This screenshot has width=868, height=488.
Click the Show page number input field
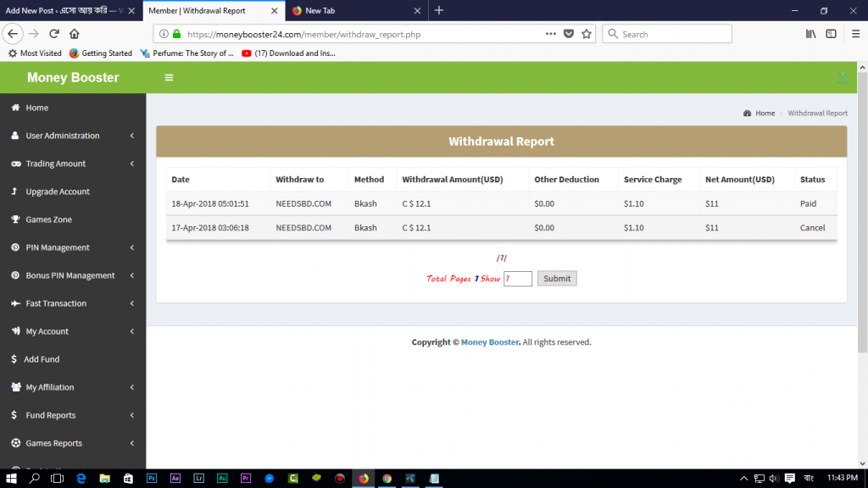[517, 279]
